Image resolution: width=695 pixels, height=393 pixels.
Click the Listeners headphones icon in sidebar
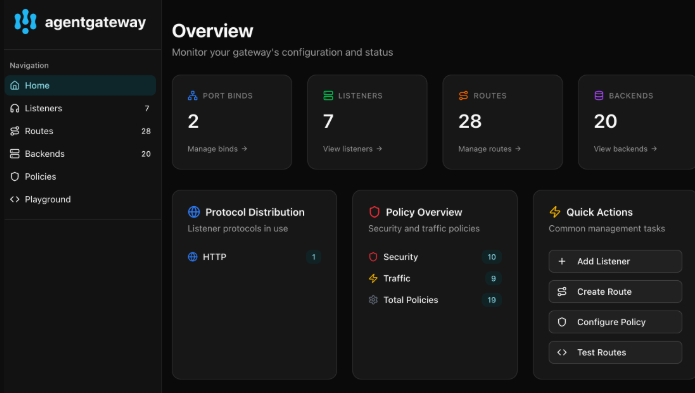pos(15,108)
